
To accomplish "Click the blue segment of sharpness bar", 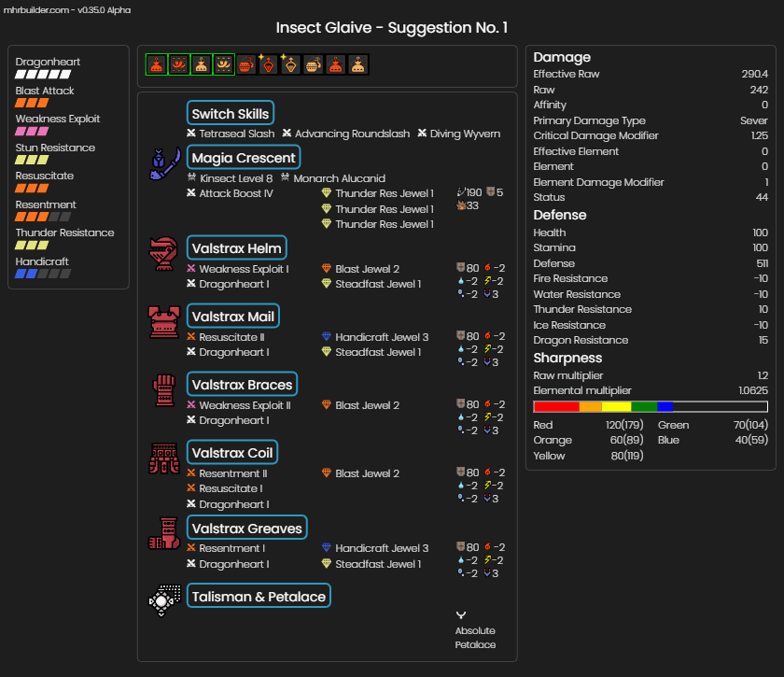I will [665, 406].
